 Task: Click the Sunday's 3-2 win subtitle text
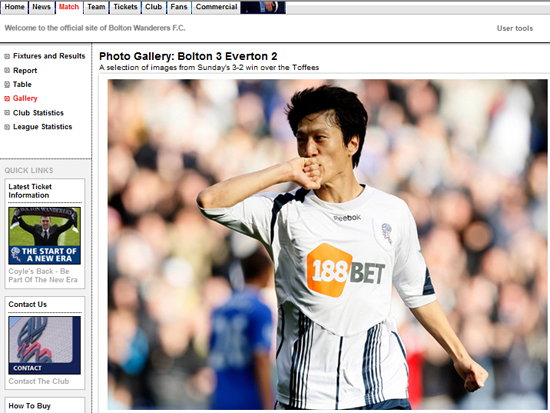(x=209, y=67)
